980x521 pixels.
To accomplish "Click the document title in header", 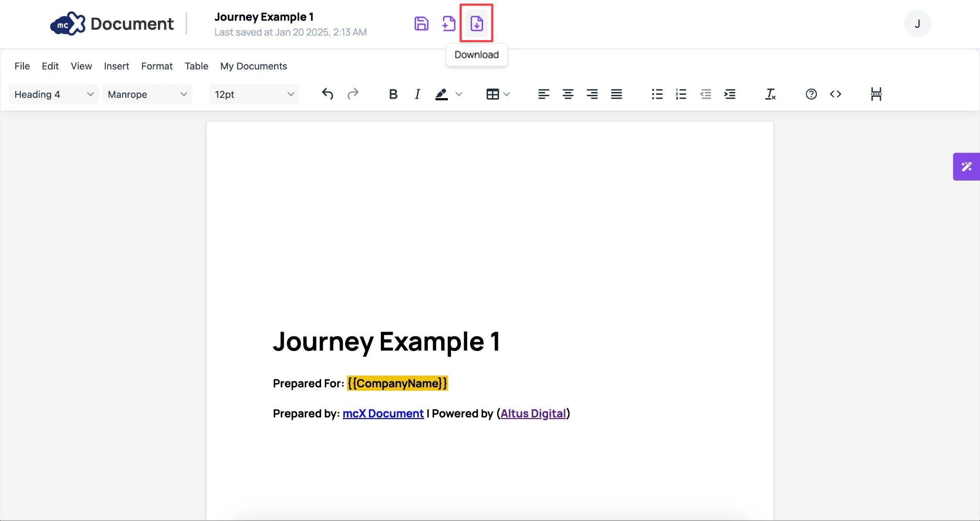I will [x=264, y=17].
